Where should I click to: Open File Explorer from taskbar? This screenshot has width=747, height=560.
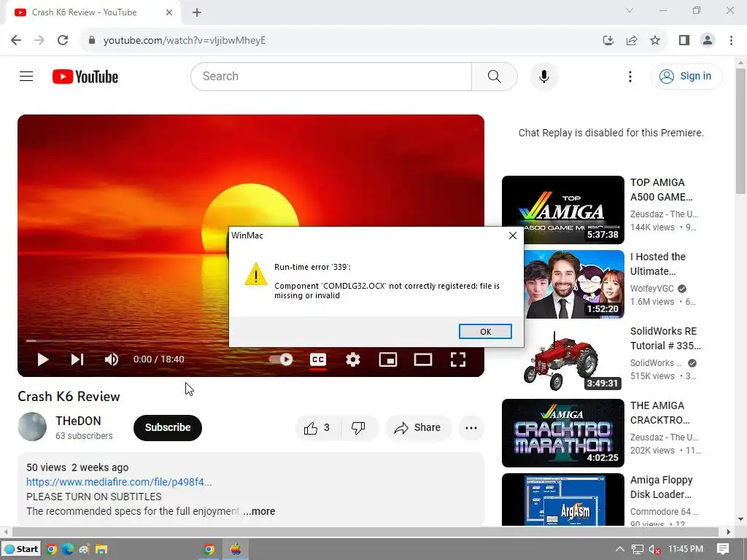click(x=101, y=549)
